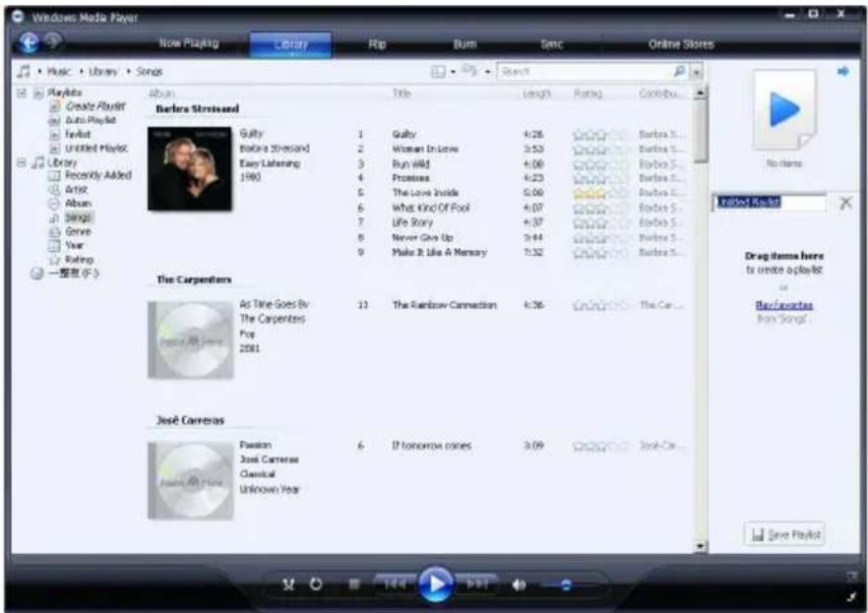Click the Stop button

[x=354, y=584]
